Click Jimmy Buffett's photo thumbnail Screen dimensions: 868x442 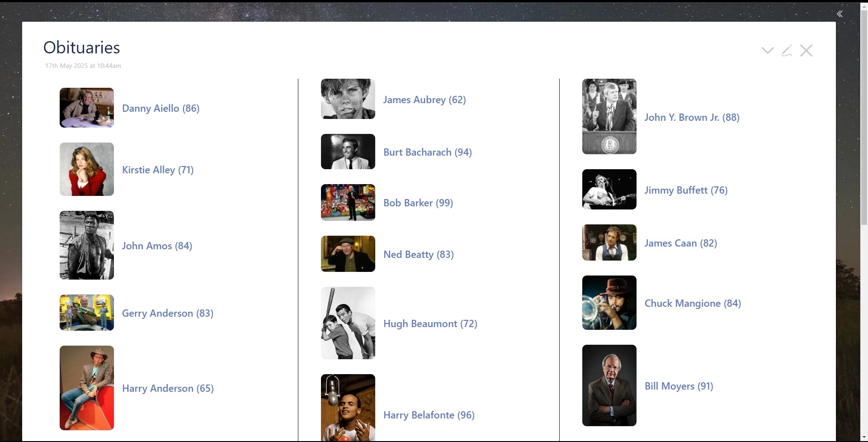[609, 189]
